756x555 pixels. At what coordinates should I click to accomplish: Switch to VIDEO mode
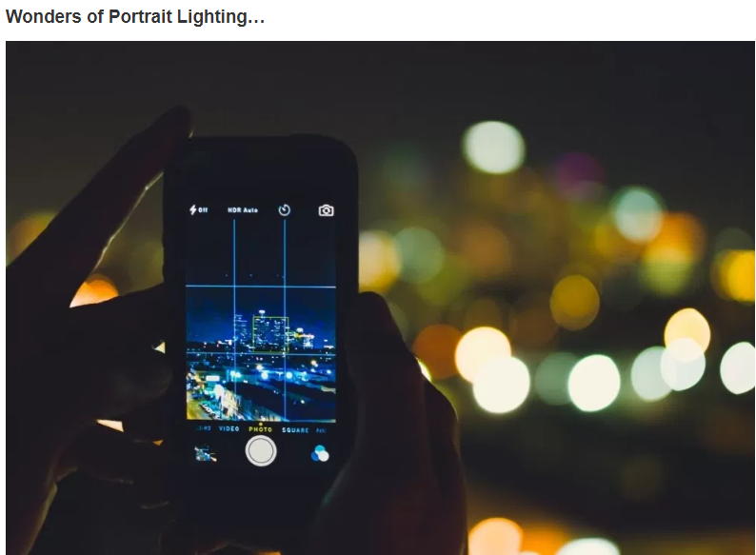coord(229,428)
